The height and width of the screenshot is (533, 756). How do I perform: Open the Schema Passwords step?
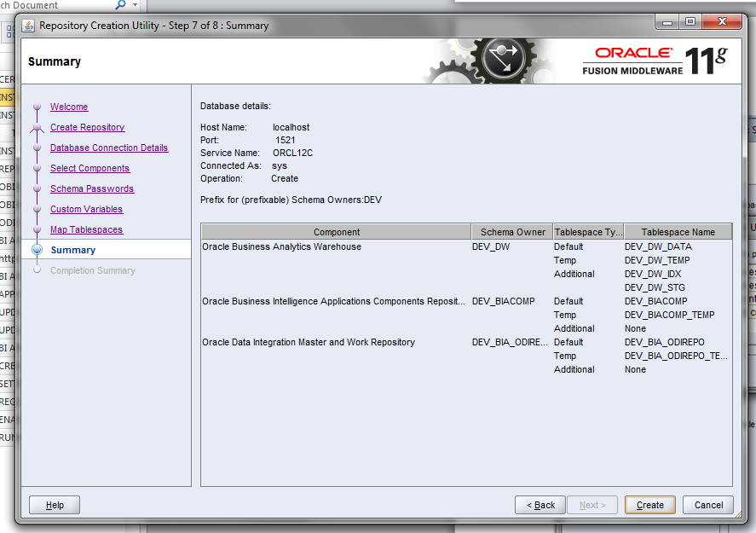(x=92, y=188)
